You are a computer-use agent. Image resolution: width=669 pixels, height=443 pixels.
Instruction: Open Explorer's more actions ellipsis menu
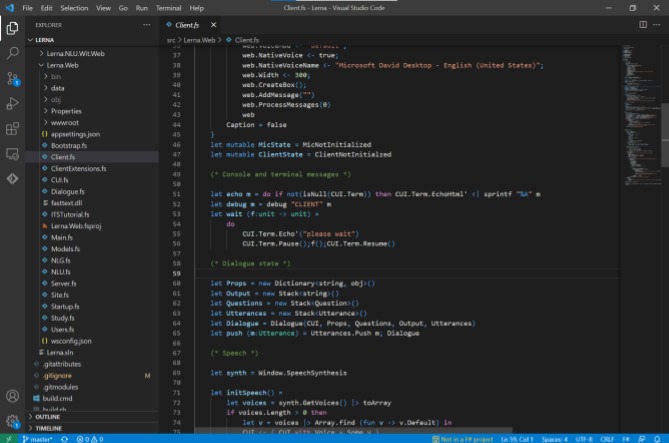click(148, 23)
